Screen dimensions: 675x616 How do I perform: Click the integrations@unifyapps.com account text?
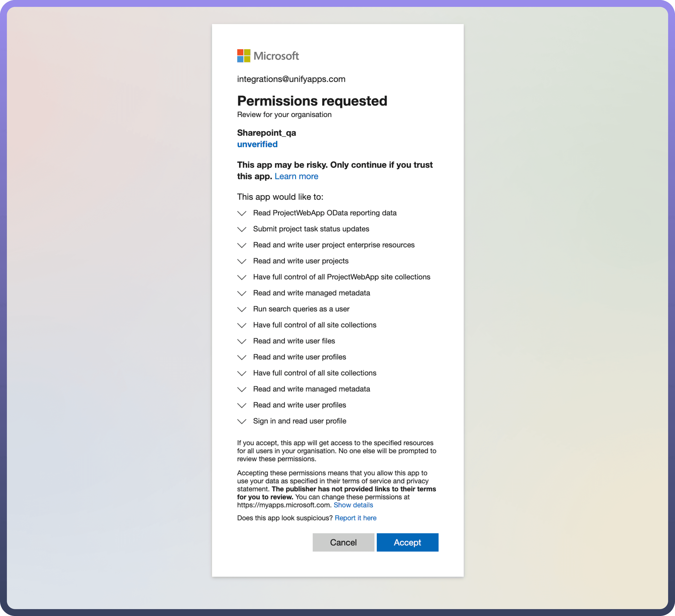(x=291, y=79)
